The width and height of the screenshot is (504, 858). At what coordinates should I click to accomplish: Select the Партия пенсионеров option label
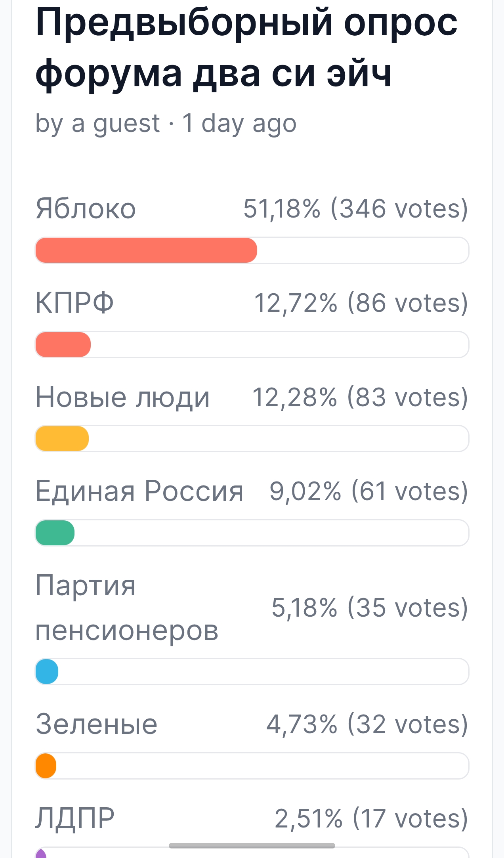point(127,608)
